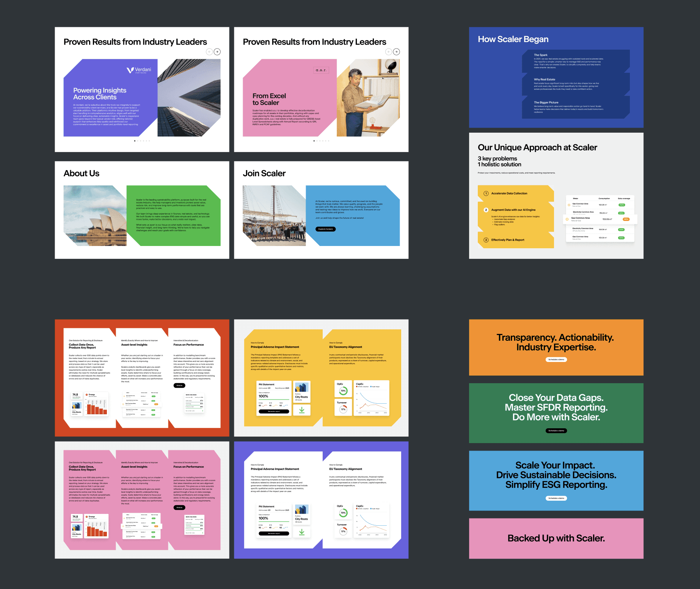Click the skyscraper photo on the Verdani slide
The width and height of the screenshot is (700, 589).
tap(189, 98)
